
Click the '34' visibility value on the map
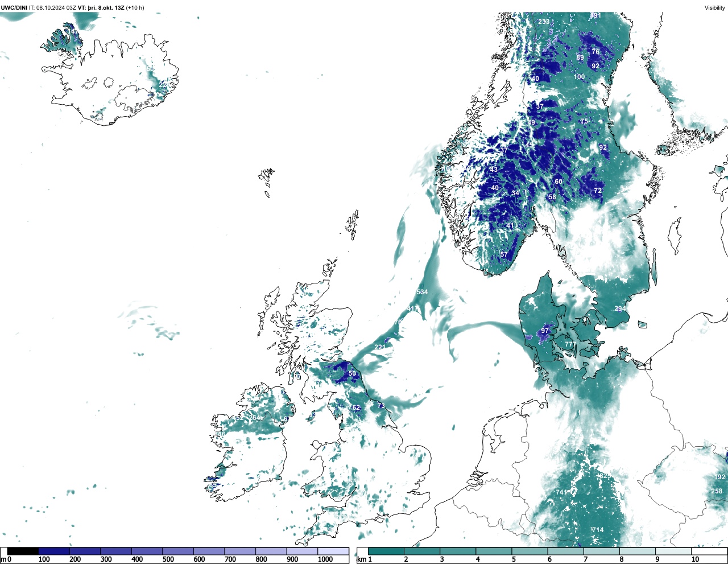point(515,194)
